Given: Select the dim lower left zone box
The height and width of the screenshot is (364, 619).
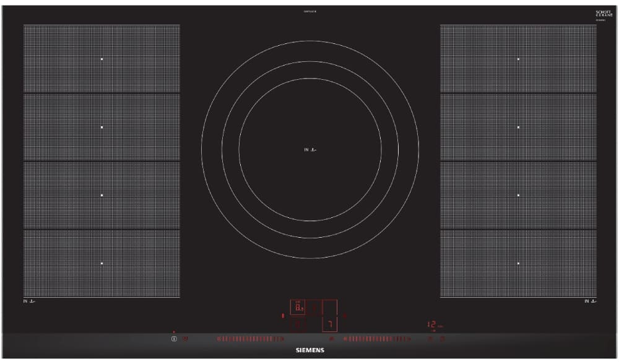Looking at the screenshot, I should pyautogui.click(x=299, y=326).
